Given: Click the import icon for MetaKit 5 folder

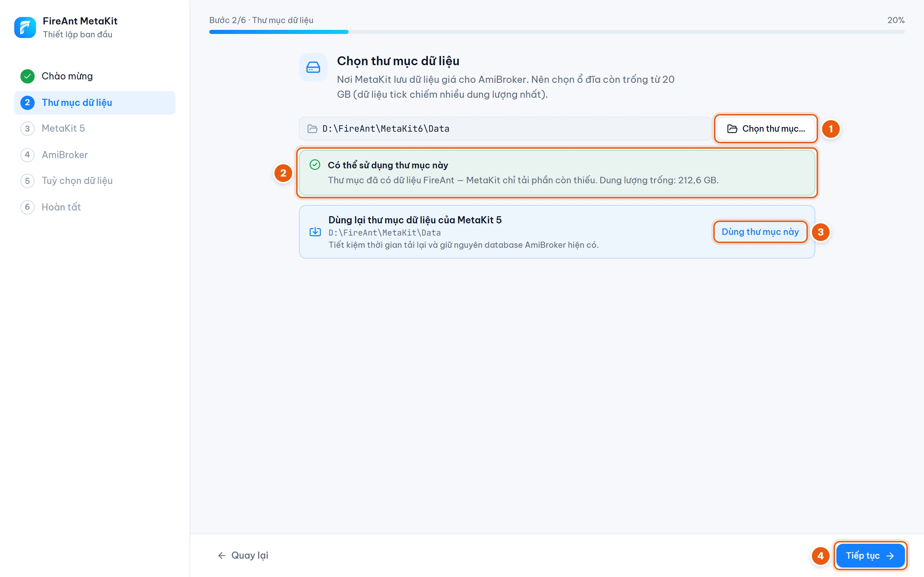Looking at the screenshot, I should [315, 231].
